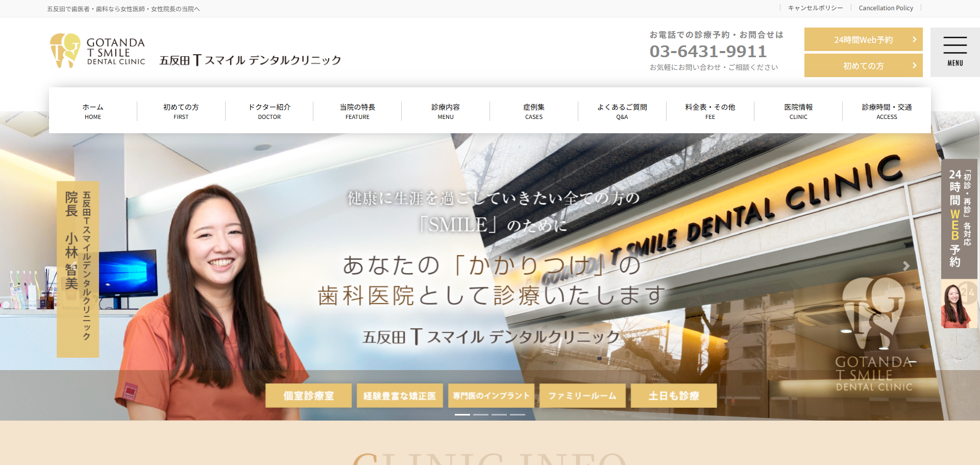Click the 土日も診療 badge

(674, 396)
